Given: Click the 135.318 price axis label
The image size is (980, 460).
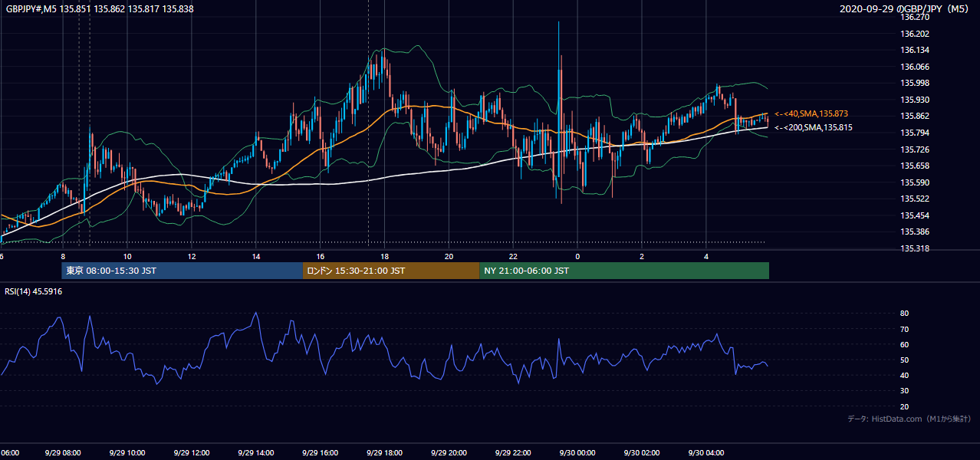Looking at the screenshot, I should pos(916,248).
